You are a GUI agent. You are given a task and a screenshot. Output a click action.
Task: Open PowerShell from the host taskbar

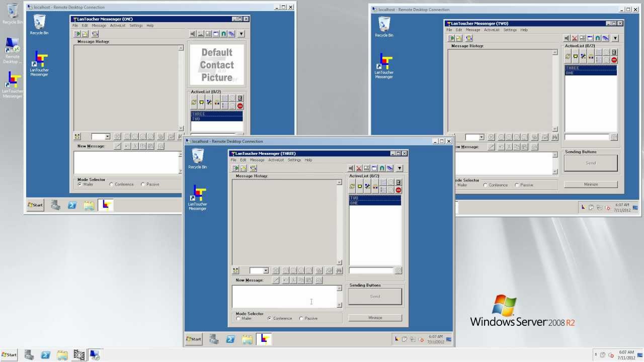45,355
